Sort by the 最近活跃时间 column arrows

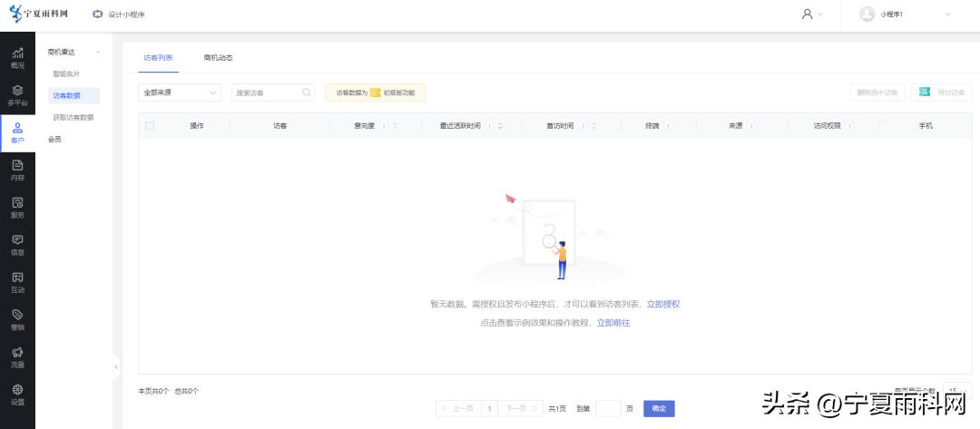click(x=500, y=125)
